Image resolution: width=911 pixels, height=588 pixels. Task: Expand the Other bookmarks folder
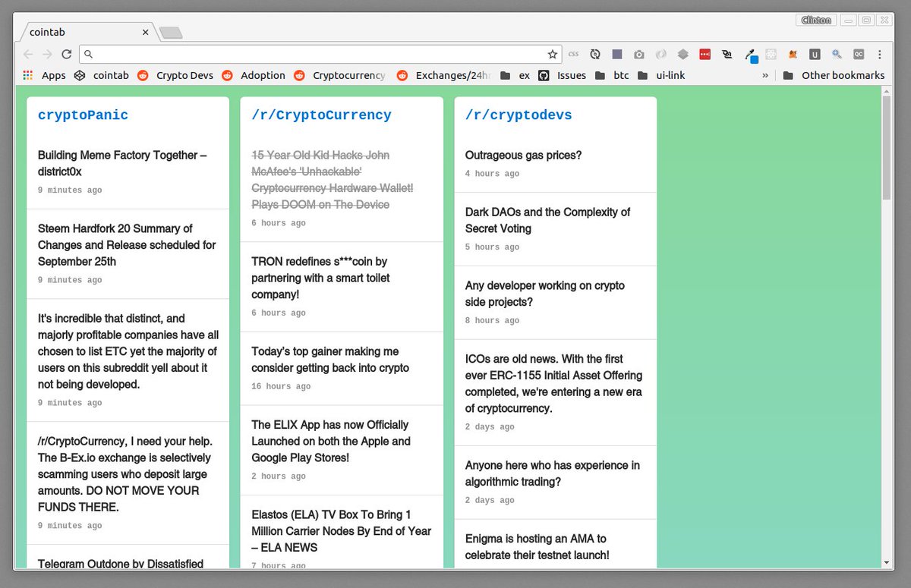coord(834,75)
